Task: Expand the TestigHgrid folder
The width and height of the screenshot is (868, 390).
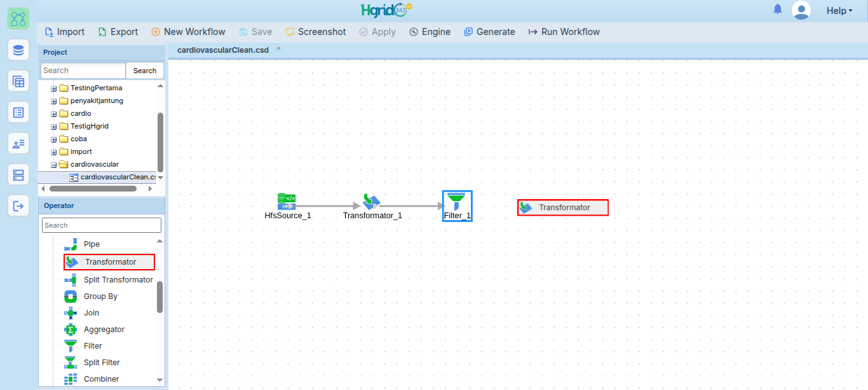Action: pyautogui.click(x=54, y=127)
